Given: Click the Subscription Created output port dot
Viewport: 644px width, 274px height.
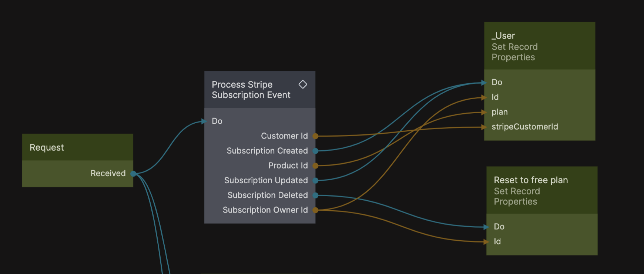Looking at the screenshot, I should (x=315, y=151).
